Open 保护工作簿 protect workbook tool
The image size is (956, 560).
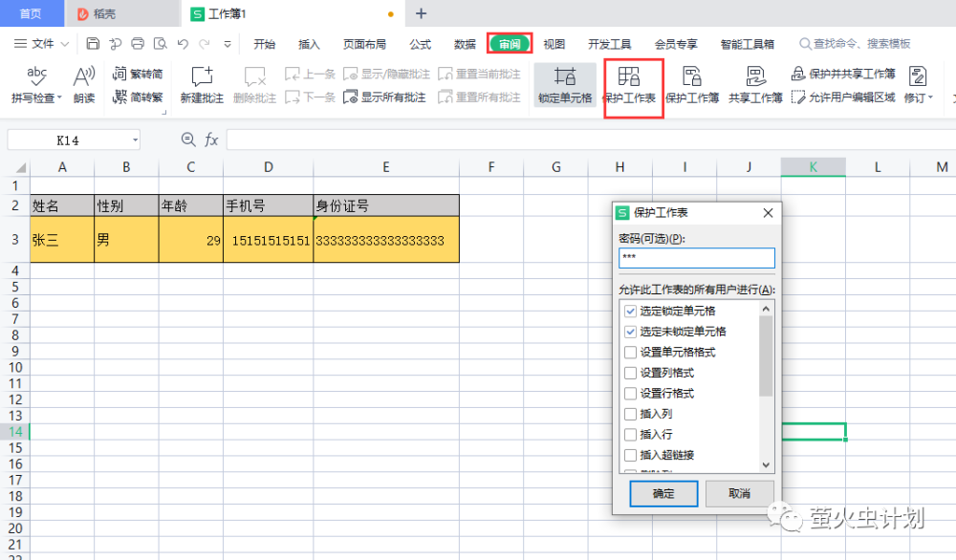(x=692, y=84)
